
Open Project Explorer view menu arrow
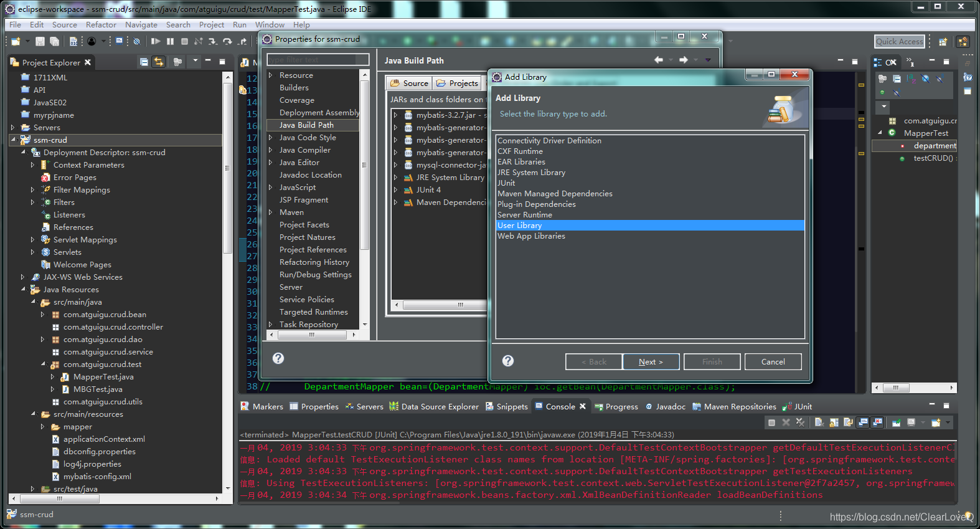(196, 60)
